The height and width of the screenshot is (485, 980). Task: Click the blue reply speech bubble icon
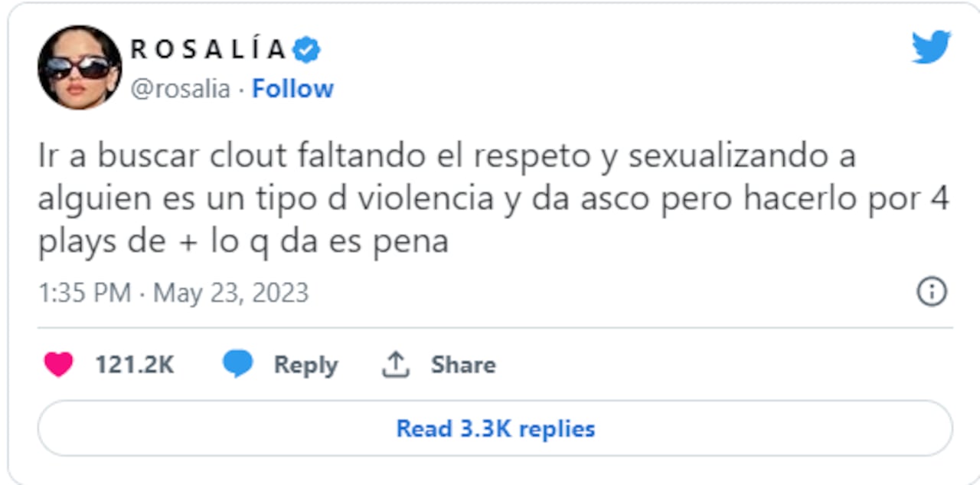tap(237, 365)
